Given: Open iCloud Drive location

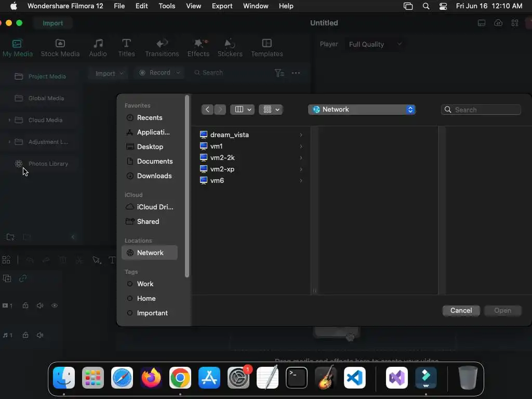Looking at the screenshot, I should (x=149, y=207).
